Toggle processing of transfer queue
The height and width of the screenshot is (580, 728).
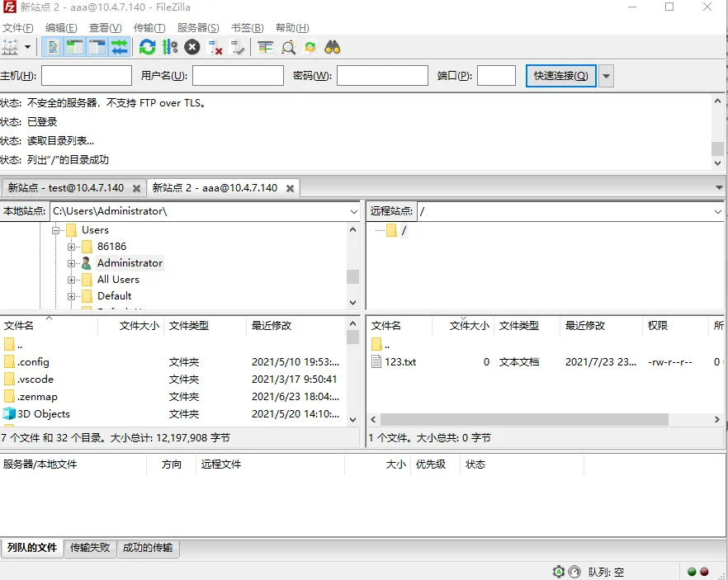(x=170, y=47)
